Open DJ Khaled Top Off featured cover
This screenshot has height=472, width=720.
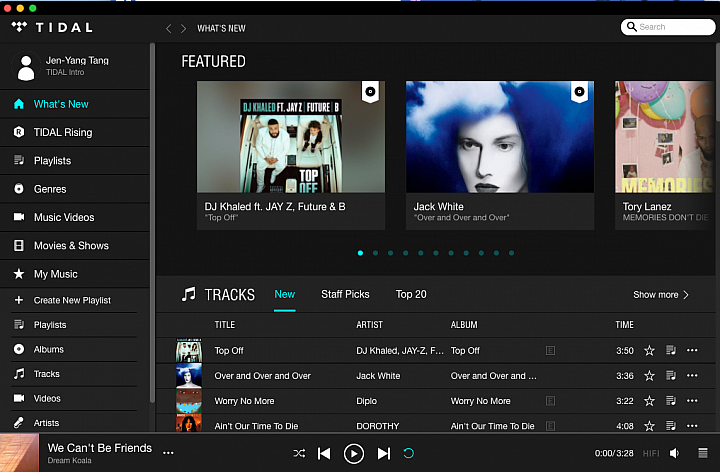[291, 137]
